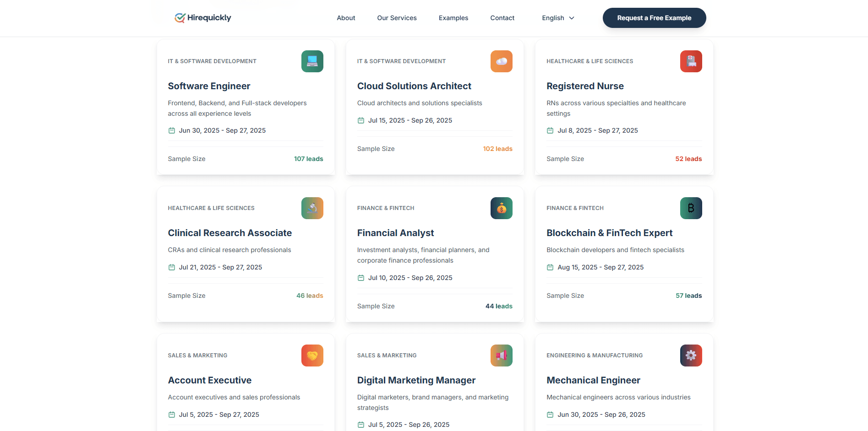
Task: Click calendar icon beside Jul 5, 2025 - Sep 27, 2025
Action: pos(172,415)
